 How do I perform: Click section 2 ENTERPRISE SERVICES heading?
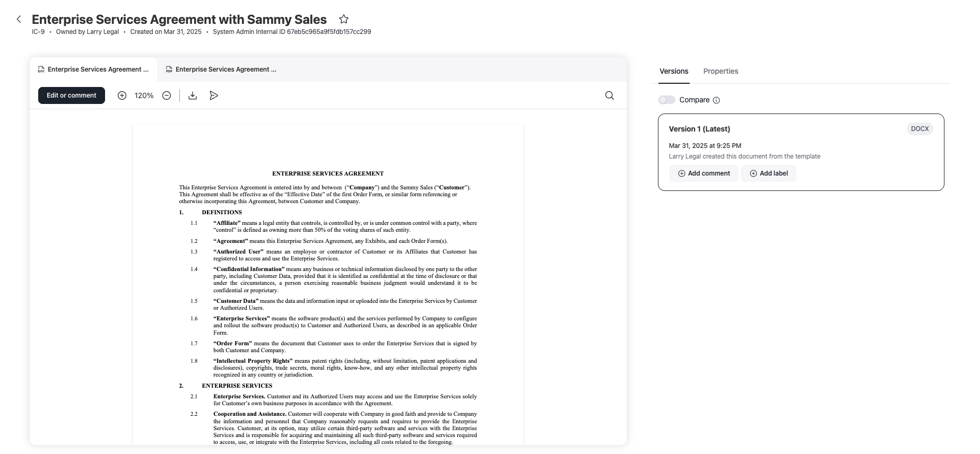click(237, 386)
